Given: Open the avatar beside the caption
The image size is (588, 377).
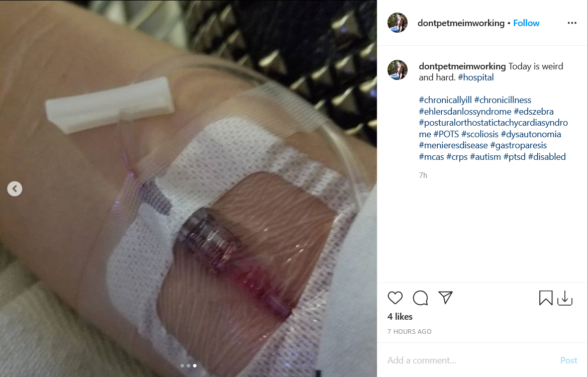Looking at the screenshot, I should (398, 70).
